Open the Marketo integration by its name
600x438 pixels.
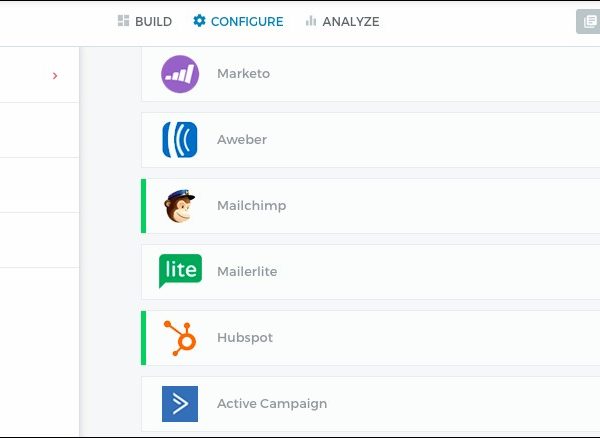243,74
